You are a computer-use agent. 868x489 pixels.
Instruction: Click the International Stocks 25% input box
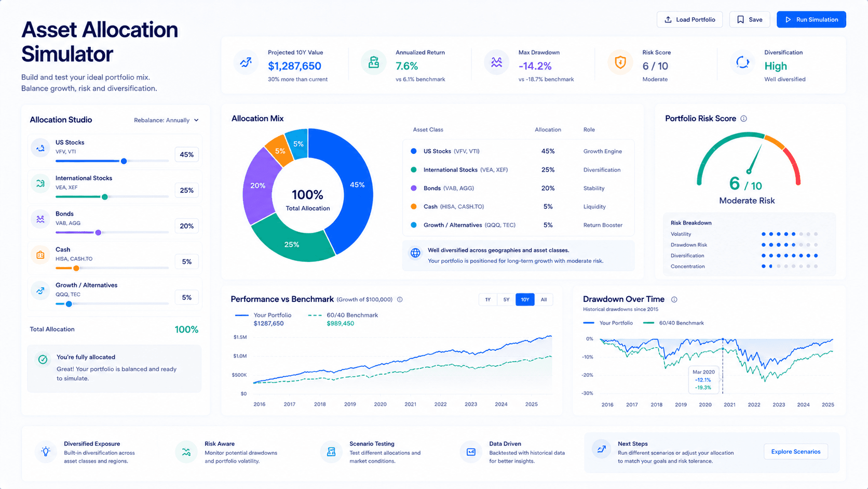click(187, 190)
